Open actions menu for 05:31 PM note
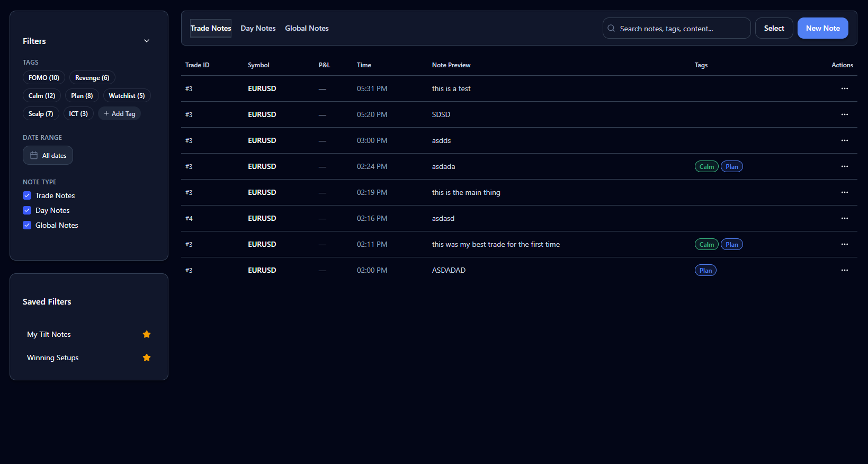 [x=844, y=88]
